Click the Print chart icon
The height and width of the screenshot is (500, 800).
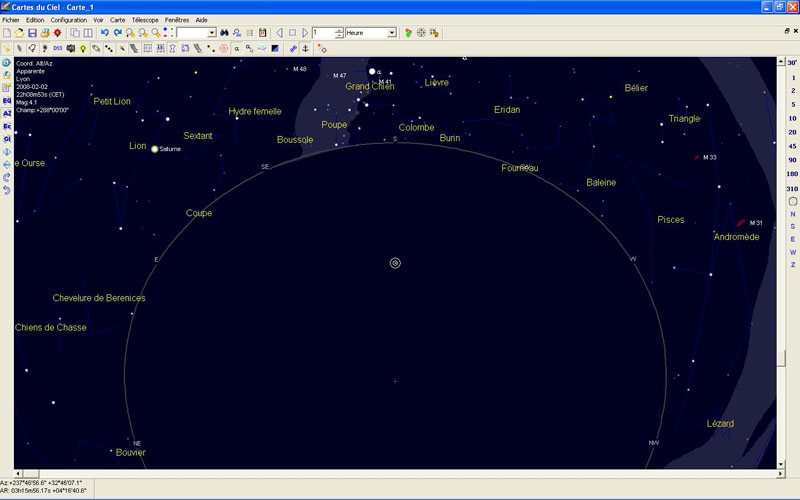point(45,33)
